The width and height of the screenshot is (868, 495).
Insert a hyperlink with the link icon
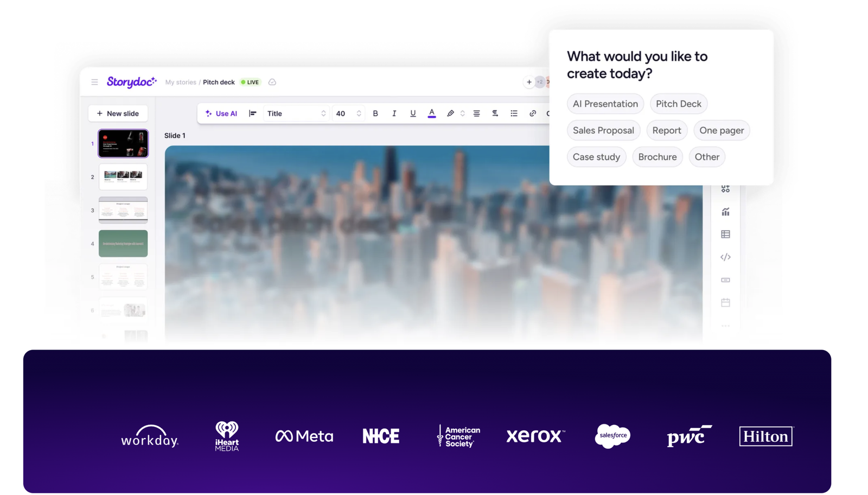(533, 113)
